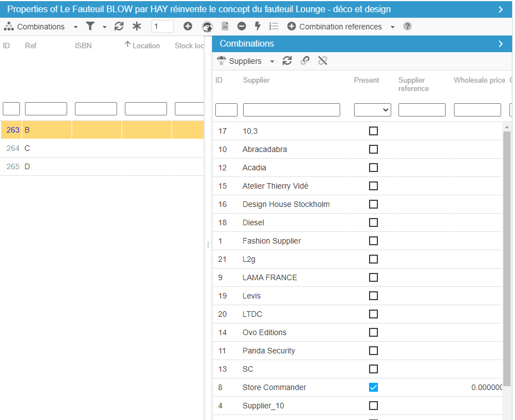The height and width of the screenshot is (420, 515).
Task: Refresh the combinations list in the main toolbar
Action: pyautogui.click(x=119, y=27)
